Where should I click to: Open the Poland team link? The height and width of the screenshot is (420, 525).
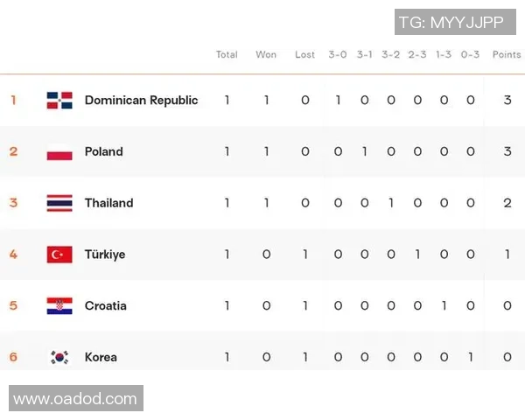[103, 151]
